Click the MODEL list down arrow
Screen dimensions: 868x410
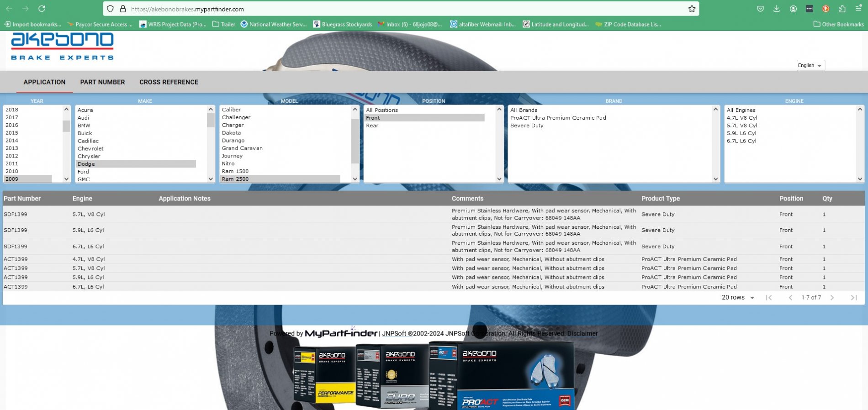coord(355,179)
